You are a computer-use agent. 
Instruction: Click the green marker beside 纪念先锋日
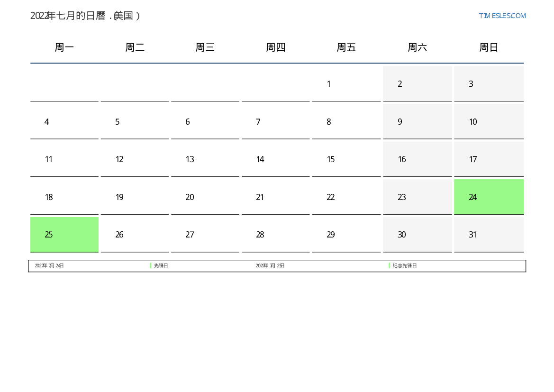pos(389,266)
